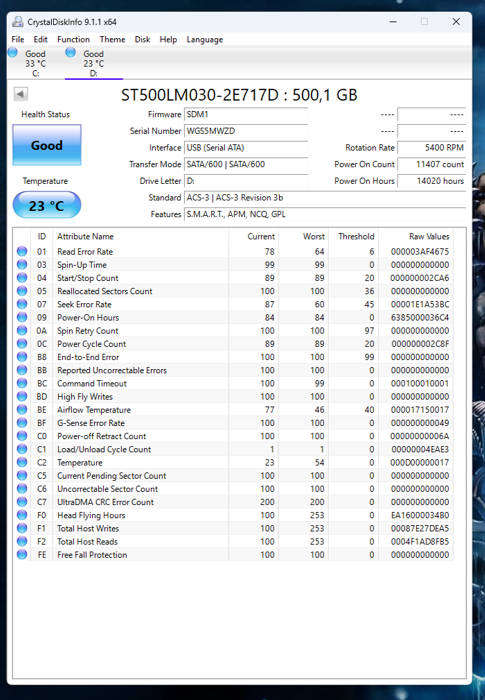Screen dimensions: 485x700
Task: Click the Standard field ACS-3
Action: 325,197
